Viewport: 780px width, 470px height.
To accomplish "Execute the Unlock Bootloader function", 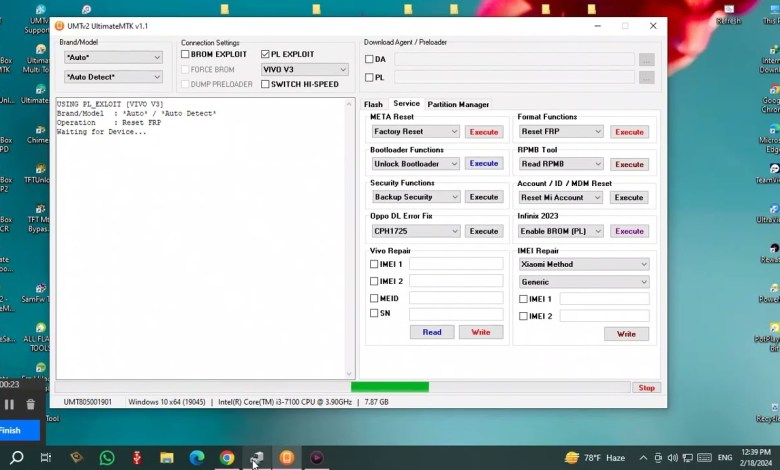I will pos(484,164).
